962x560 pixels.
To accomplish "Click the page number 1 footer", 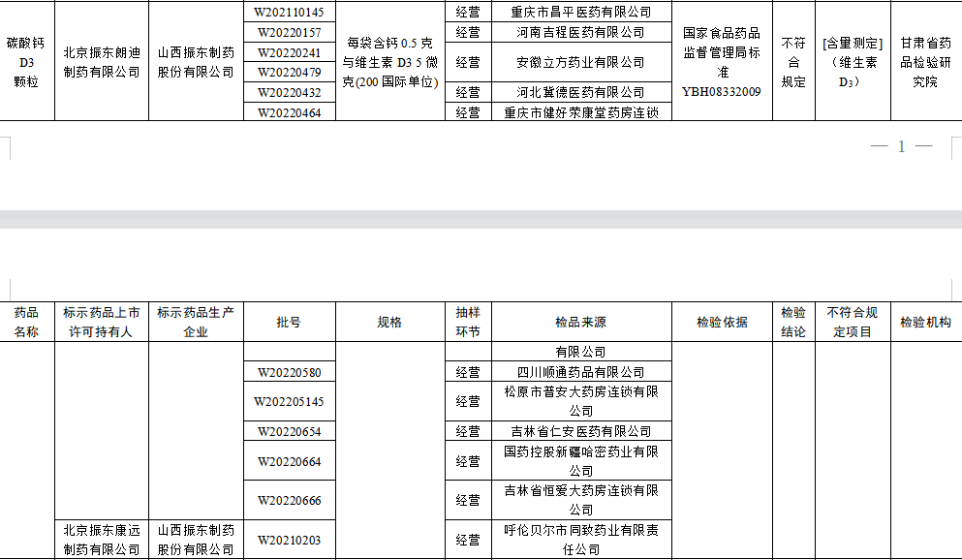I will click(901, 146).
